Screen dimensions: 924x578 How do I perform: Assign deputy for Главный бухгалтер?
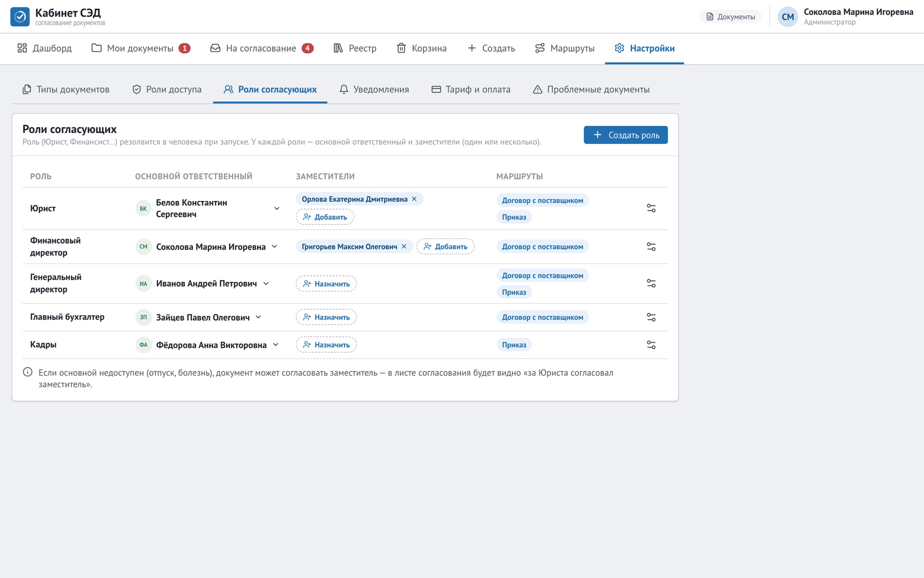326,318
